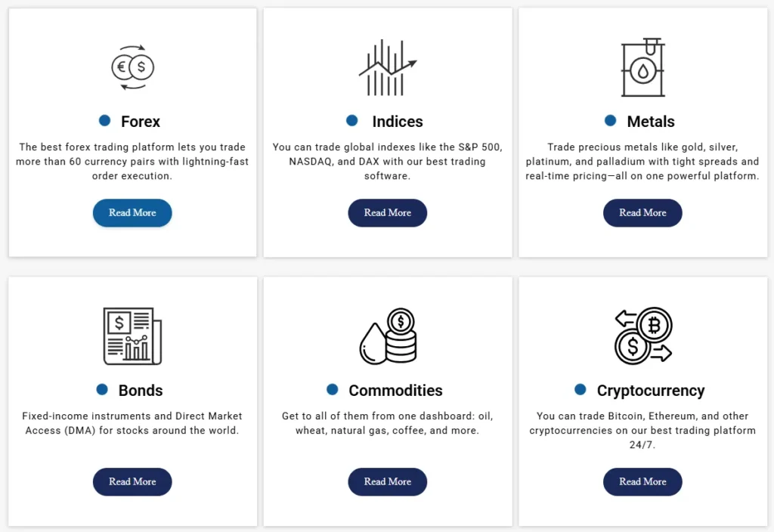
Task: Click the blue dot beside Bonds
Action: [103, 389]
